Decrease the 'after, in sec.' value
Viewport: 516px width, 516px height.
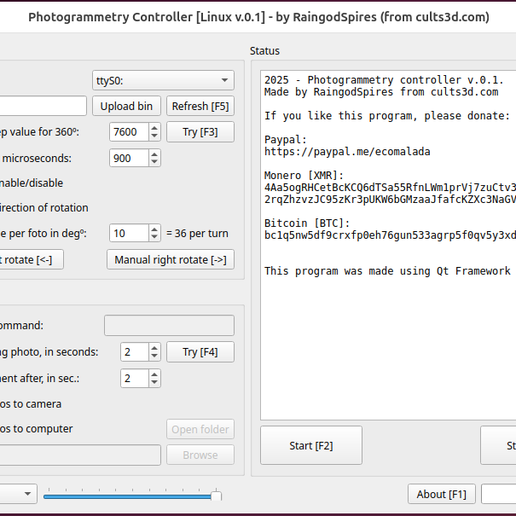(x=154, y=382)
